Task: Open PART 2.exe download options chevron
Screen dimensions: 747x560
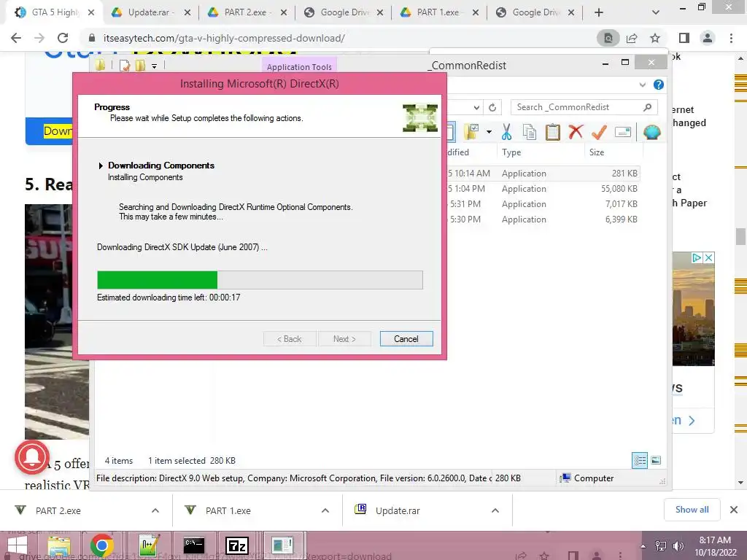Action: 155,510
